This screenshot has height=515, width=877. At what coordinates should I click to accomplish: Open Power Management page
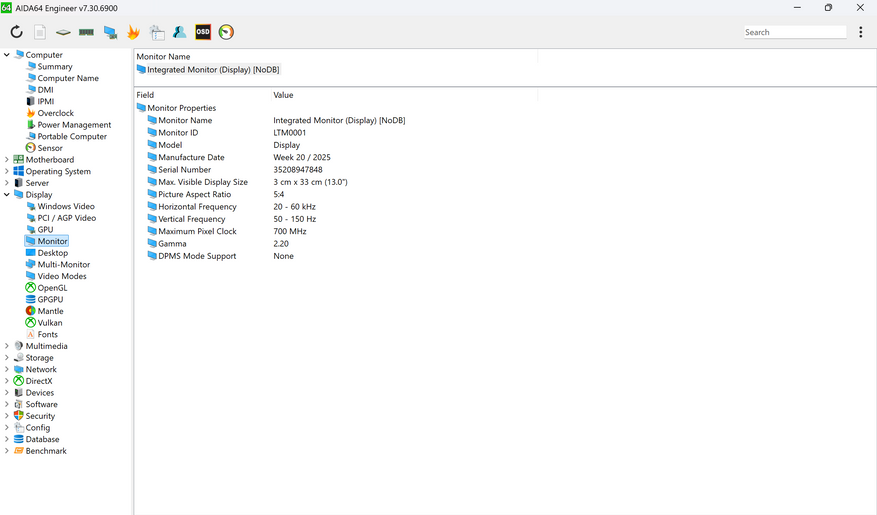tap(74, 125)
